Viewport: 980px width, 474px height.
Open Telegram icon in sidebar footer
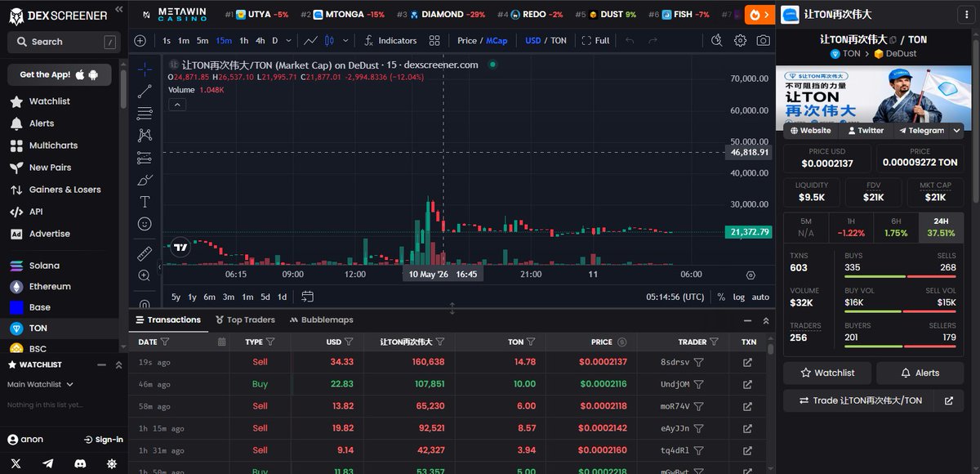(48, 463)
